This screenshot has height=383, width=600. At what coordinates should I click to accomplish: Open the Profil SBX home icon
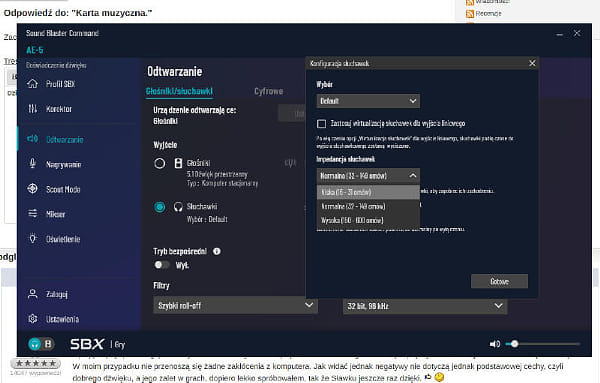33,83
